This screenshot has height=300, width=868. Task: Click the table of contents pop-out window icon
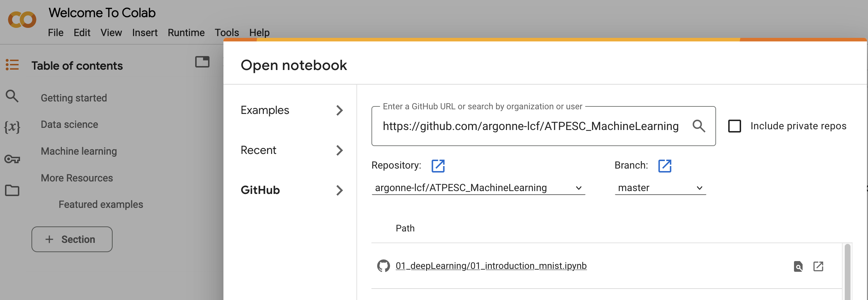tap(202, 62)
